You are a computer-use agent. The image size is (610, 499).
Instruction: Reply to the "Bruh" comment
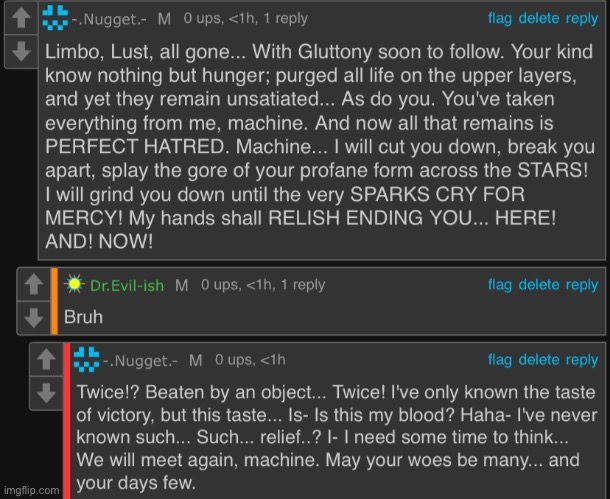(582, 285)
